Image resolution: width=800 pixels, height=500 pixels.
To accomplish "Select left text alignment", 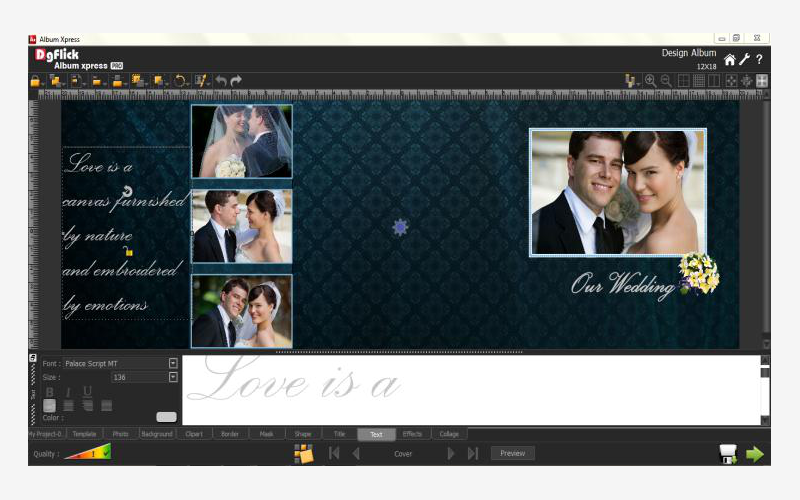I will 49,406.
